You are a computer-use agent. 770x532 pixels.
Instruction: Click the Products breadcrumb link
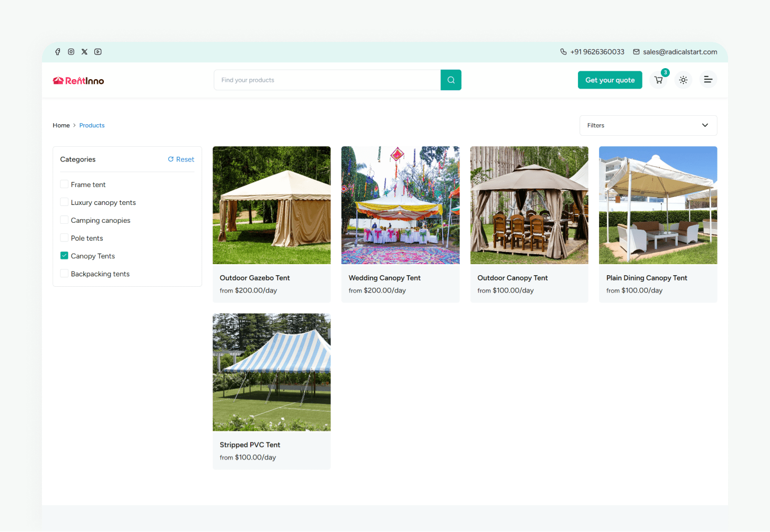92,125
